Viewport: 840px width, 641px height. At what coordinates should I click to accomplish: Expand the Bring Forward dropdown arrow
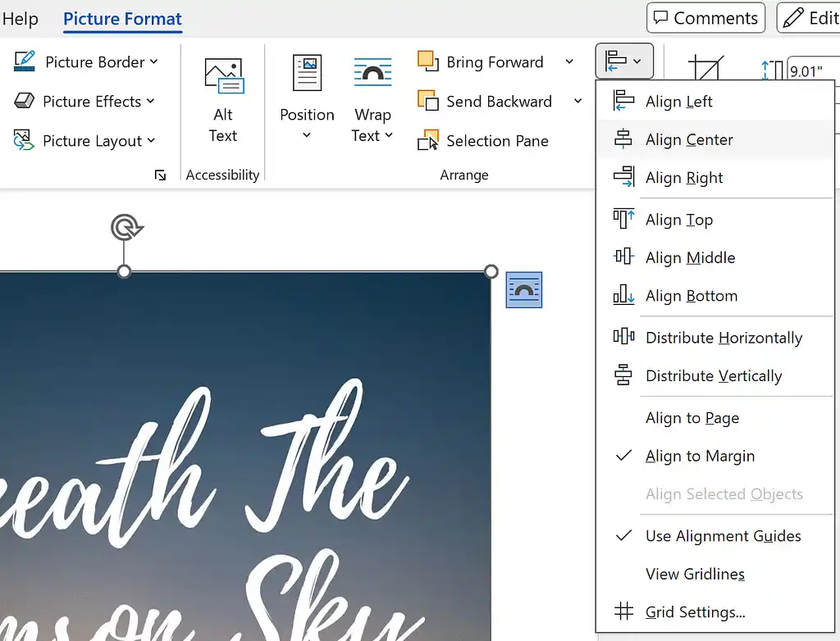(x=569, y=61)
